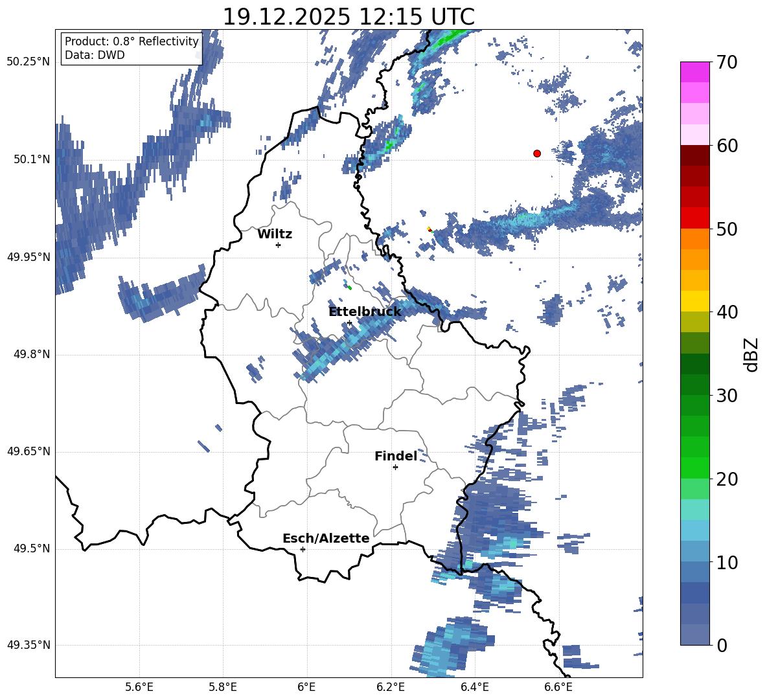Image resolution: width=767 pixels, height=700 pixels.
Task: Click the 20 tick on the colorbar
Action: coord(726,479)
